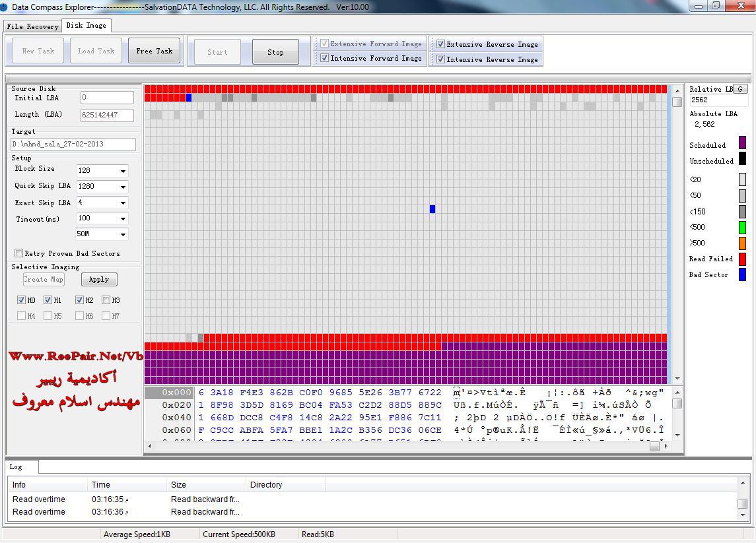This screenshot has height=543, width=756.
Task: Click the blue Bad Sector legend swatch
Action: 742,274
